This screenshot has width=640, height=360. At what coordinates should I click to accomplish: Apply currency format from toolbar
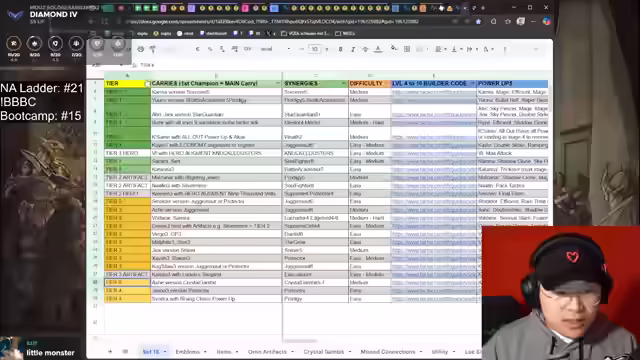coord(198,49)
